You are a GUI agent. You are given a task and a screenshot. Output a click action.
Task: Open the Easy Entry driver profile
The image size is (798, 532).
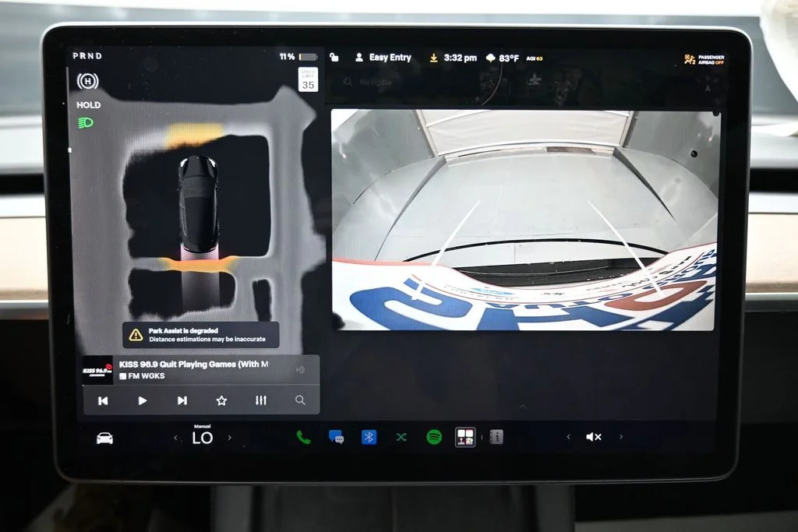[x=383, y=58]
